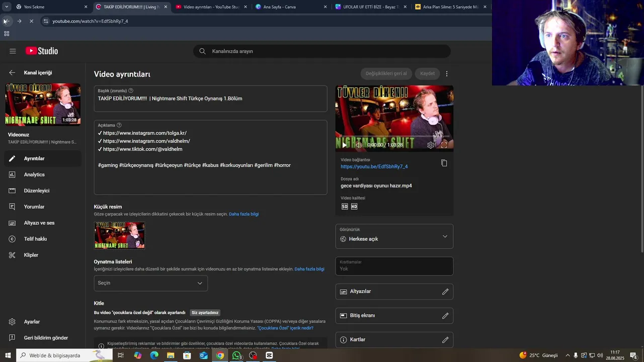
Task: Focus the Kanalınızda arayın search box
Action: click(322, 51)
